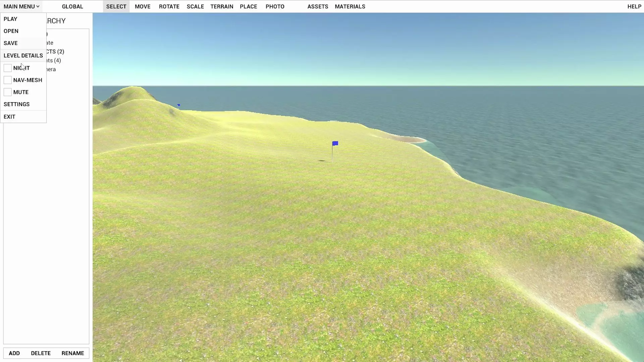Click Exit in the main menu
Screen dimensions: 644x362
click(x=9, y=117)
